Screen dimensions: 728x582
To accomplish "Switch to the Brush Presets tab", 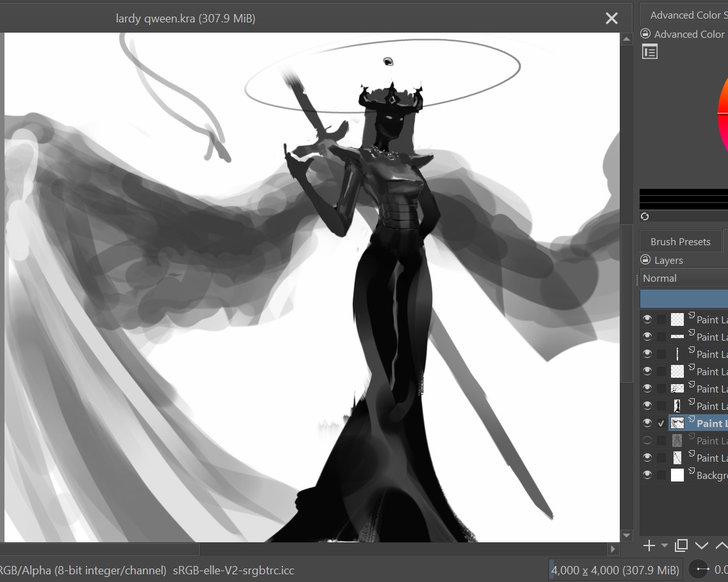I will pyautogui.click(x=681, y=241).
